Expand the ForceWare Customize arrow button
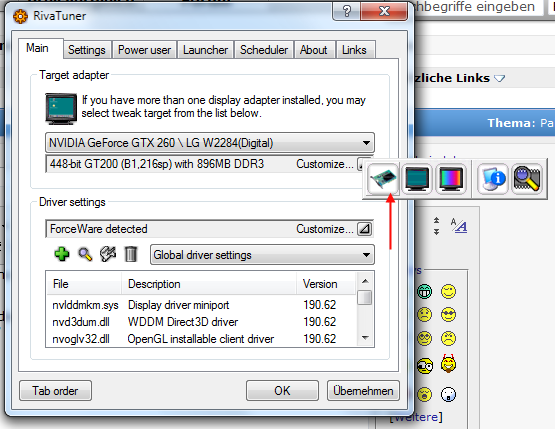Viewport: 555px width, 429px height. [x=364, y=229]
